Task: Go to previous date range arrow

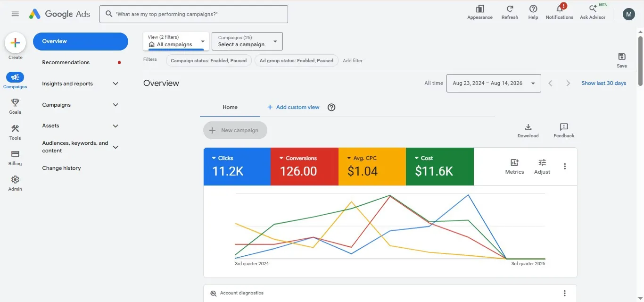Action: pos(550,83)
